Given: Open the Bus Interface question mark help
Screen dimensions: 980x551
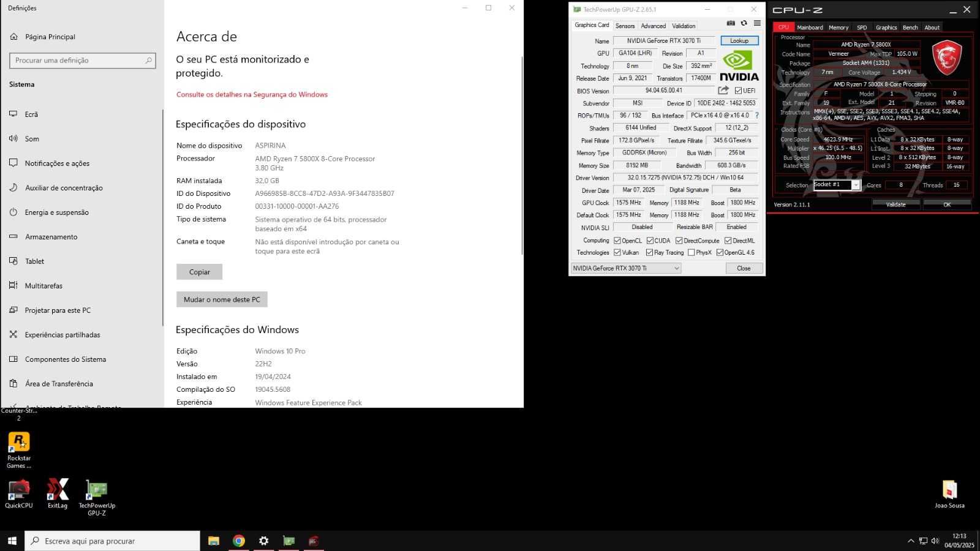Looking at the screenshot, I should point(757,115).
